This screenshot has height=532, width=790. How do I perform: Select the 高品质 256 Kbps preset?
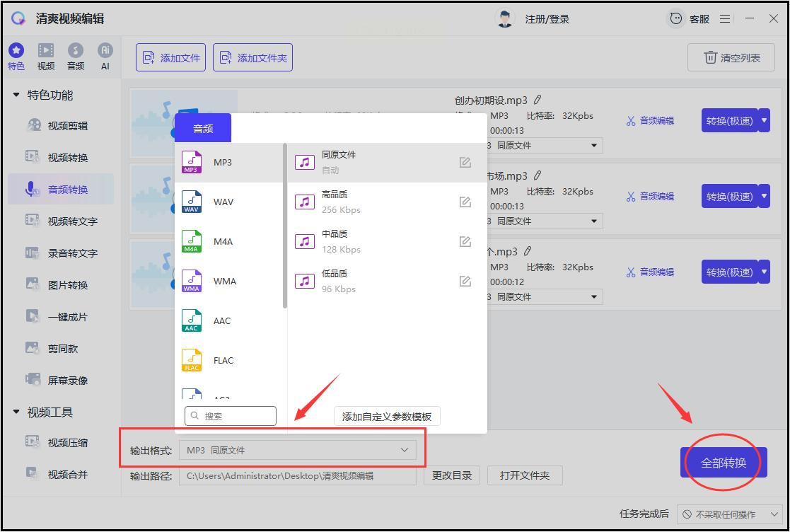click(387, 202)
